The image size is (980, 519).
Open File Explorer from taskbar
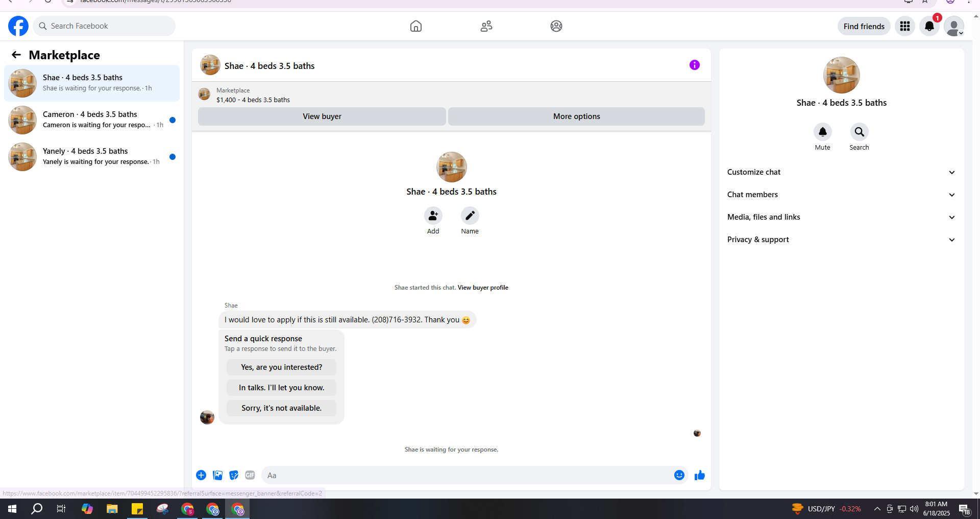coord(112,509)
